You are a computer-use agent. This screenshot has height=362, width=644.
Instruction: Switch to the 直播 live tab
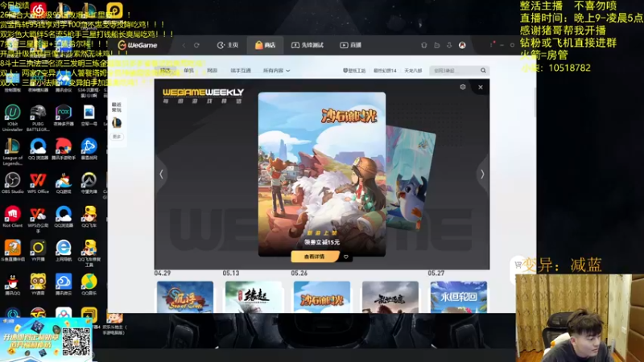pyautogui.click(x=350, y=45)
